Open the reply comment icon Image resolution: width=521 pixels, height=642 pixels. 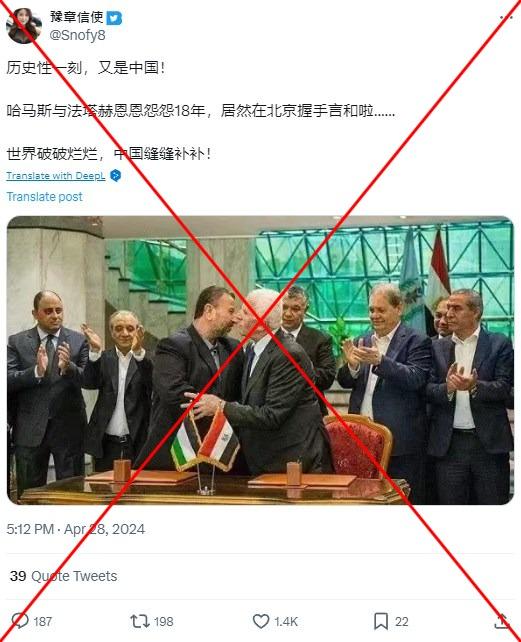pyautogui.click(x=19, y=621)
